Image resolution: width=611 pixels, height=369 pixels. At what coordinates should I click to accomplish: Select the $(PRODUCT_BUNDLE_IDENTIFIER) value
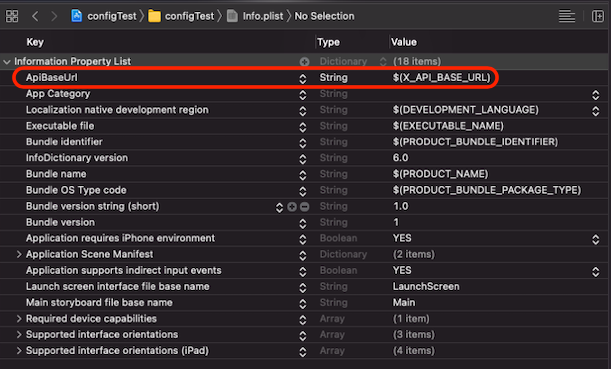coord(475,142)
